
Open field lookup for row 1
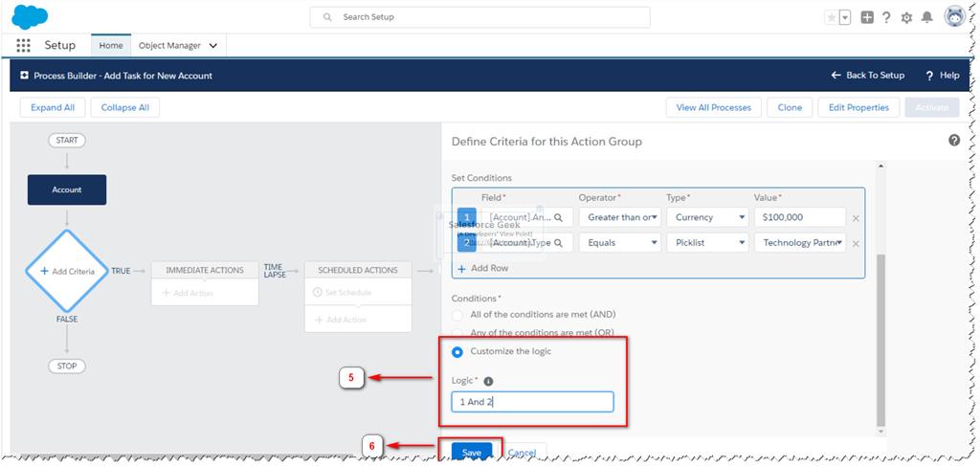tap(559, 217)
